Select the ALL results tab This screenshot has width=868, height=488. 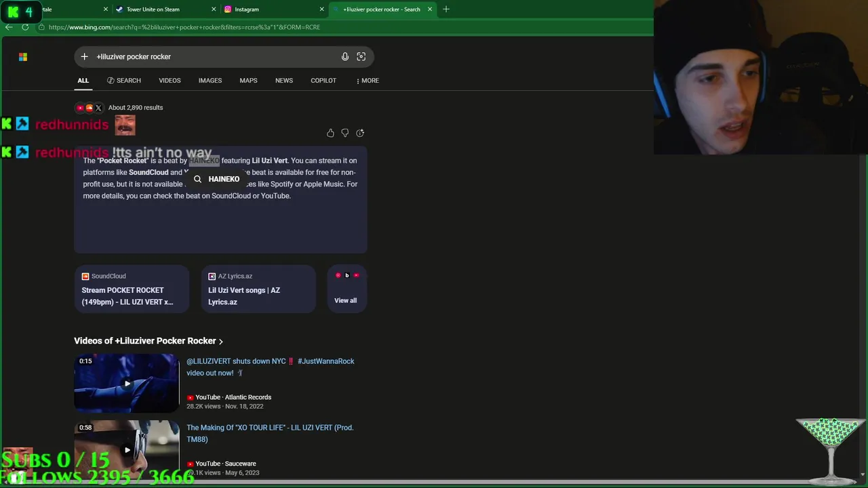click(83, 81)
